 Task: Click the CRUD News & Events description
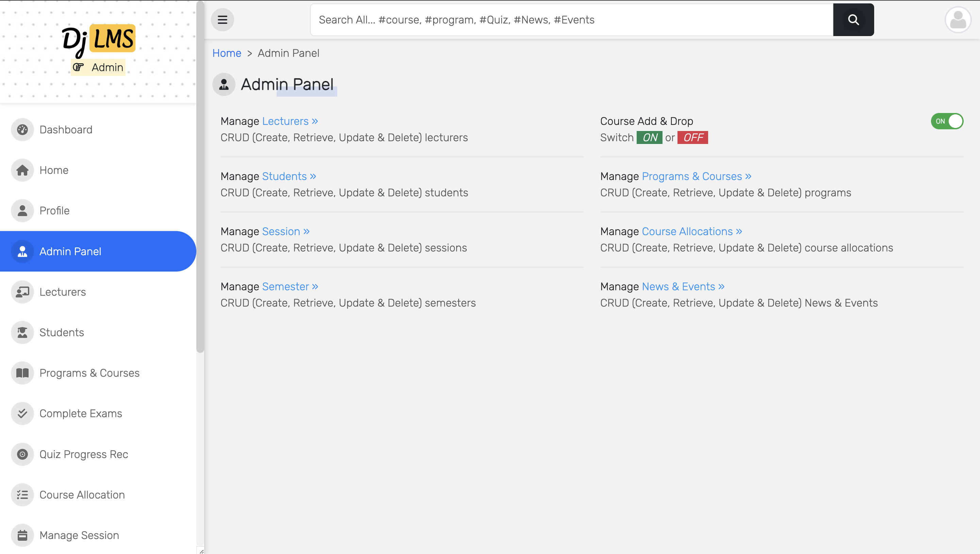(x=739, y=303)
